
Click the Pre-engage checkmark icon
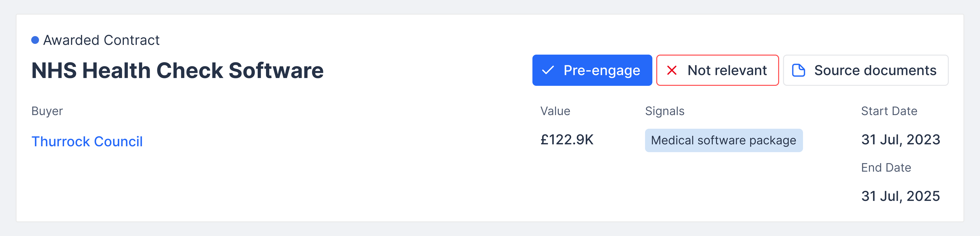548,70
